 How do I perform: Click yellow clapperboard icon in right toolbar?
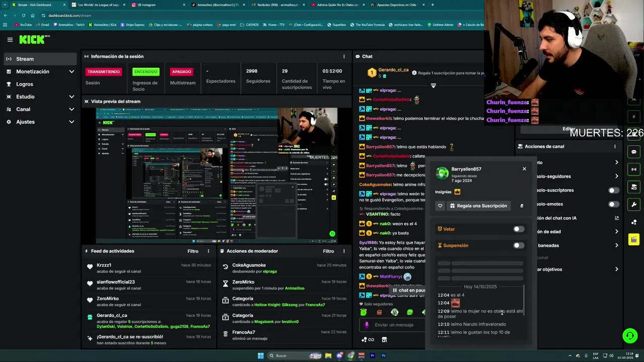634,239
